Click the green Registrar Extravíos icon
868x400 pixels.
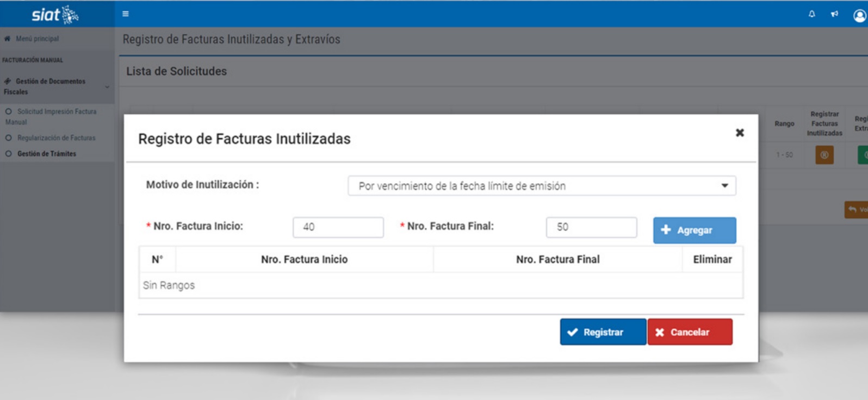pyautogui.click(x=863, y=155)
